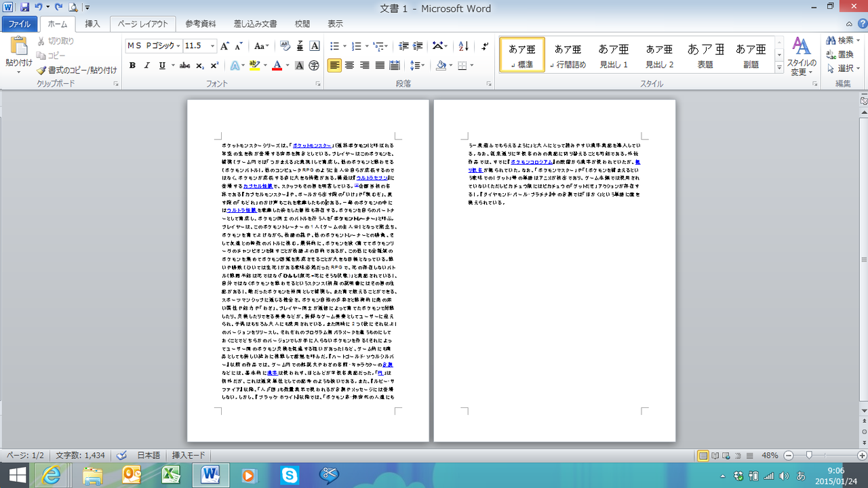868x488 pixels.
Task: Click the Phonetic Guide (ruby) icon
Action: (300, 46)
